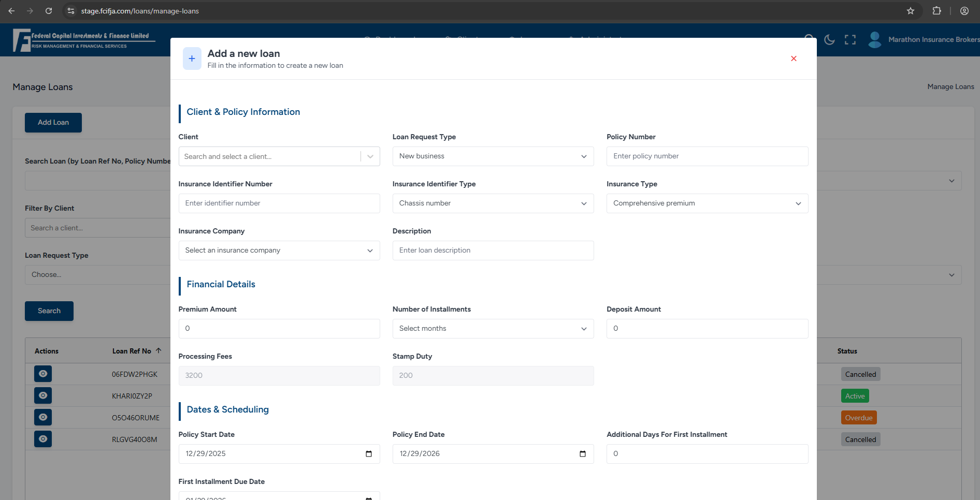The height and width of the screenshot is (500, 980).
Task: Close the Add a new loan dialog
Action: [794, 58]
